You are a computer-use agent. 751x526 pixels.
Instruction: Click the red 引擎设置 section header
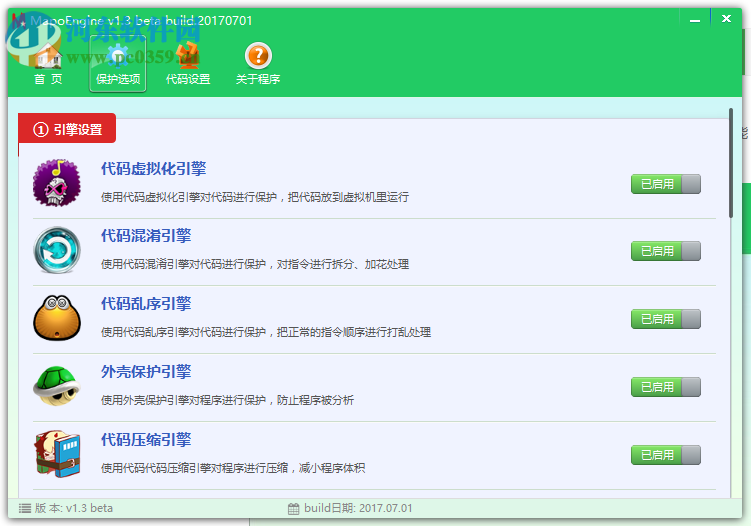(67, 128)
